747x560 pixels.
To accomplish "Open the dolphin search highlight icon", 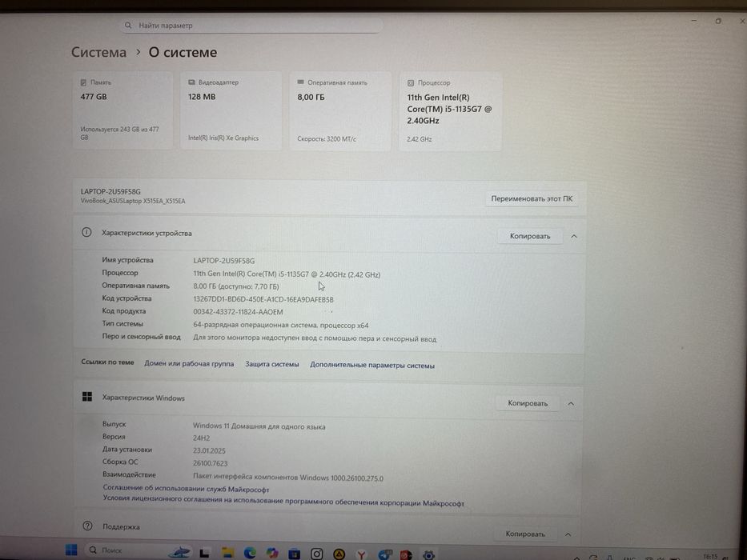I will point(179,552).
